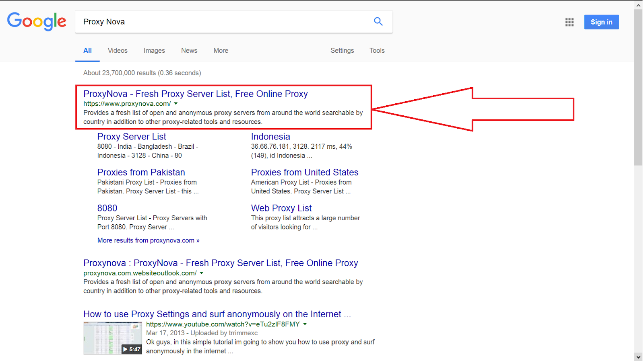
Task: Play the 5:47 YouTube video thumbnail
Action: [x=112, y=338]
